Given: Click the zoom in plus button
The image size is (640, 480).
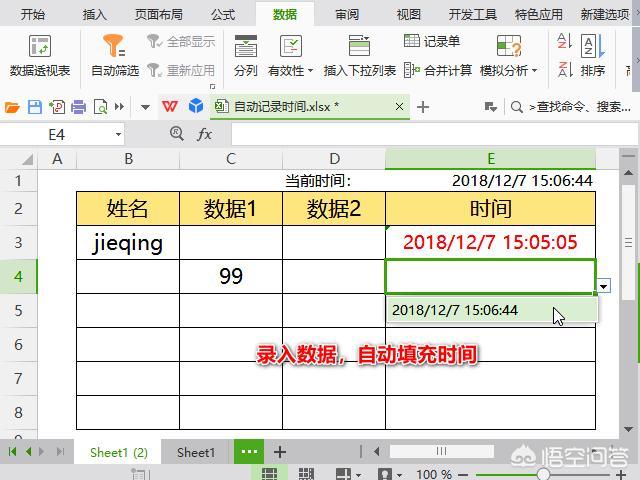Looking at the screenshot, I should (621, 475).
